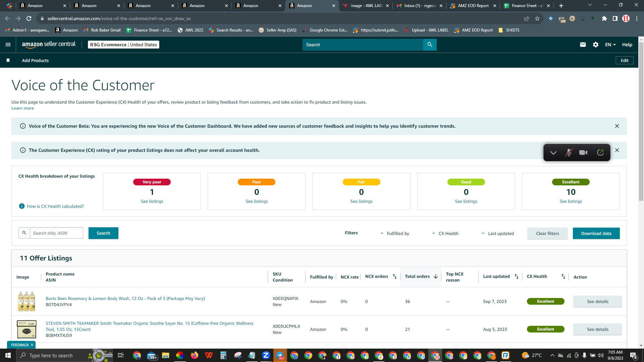Open the Burts Bees Rosemary & Lemon product link
Screen dimensions: 644x362
click(125, 299)
